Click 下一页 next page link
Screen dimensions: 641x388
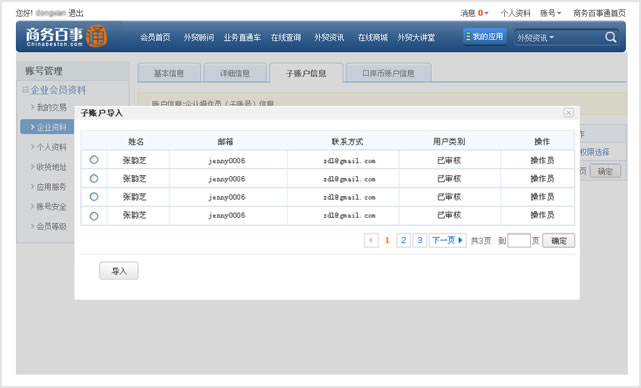448,240
